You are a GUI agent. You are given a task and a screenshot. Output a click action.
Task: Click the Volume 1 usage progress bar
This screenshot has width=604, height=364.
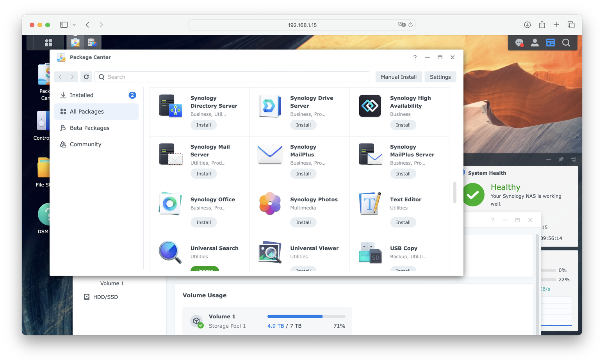(306, 316)
